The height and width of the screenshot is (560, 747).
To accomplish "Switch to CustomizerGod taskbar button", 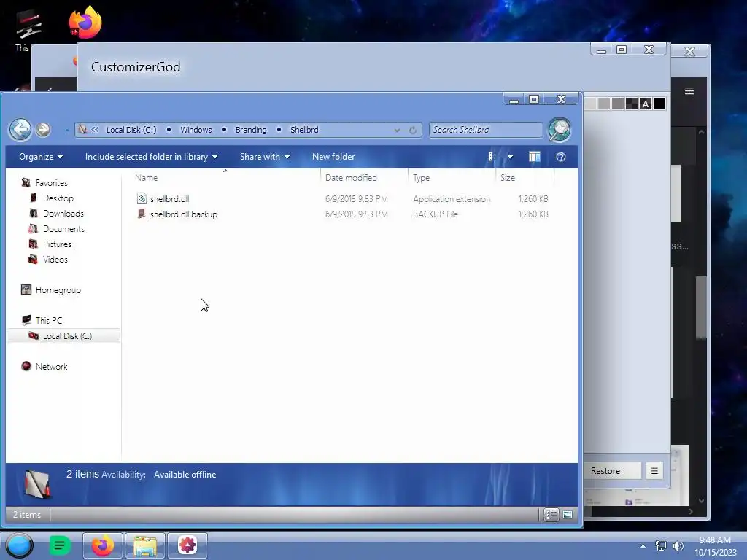I will click(187, 545).
